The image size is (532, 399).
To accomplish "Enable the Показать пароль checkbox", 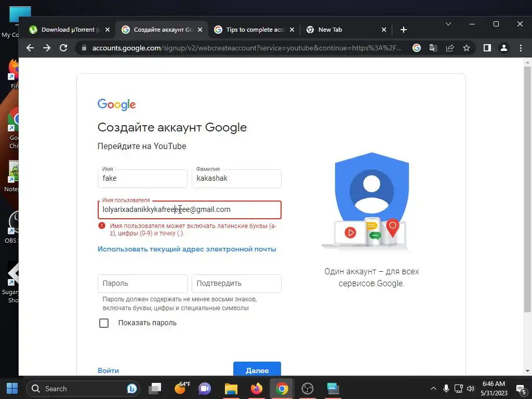I will point(104,323).
